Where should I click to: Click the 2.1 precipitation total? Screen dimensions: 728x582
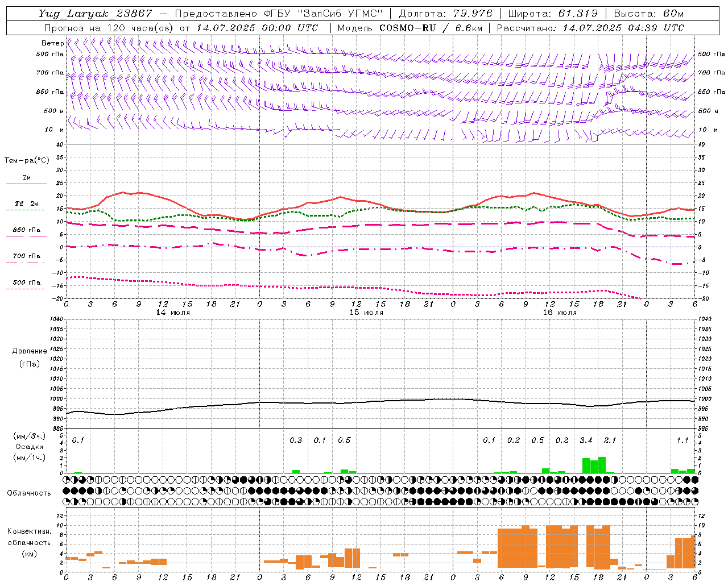610,440
